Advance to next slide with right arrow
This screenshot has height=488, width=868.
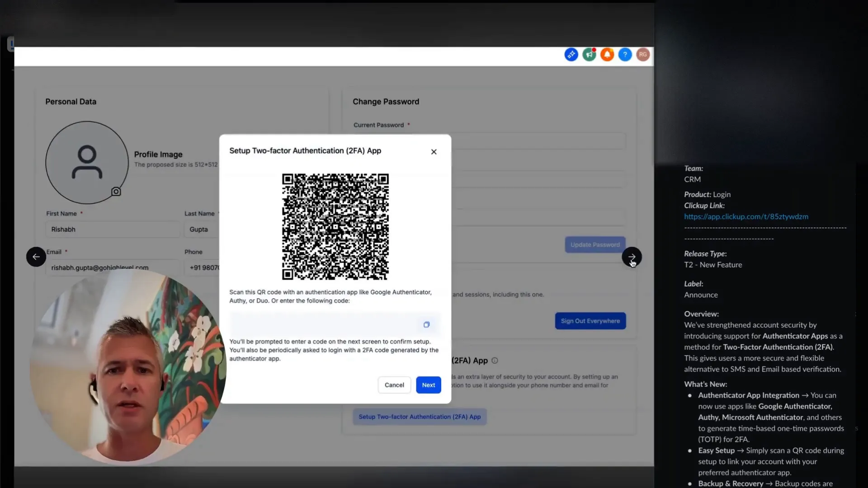click(632, 257)
